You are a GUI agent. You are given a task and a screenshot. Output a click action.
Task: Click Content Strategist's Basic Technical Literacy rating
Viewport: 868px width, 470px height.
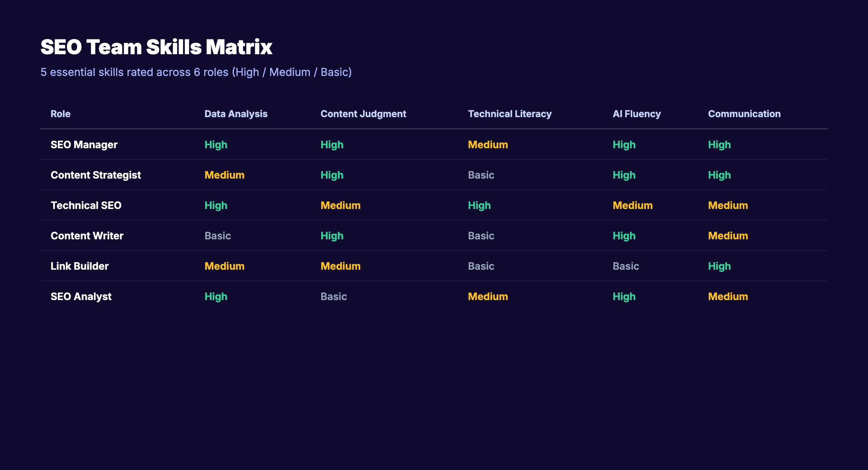coord(481,175)
